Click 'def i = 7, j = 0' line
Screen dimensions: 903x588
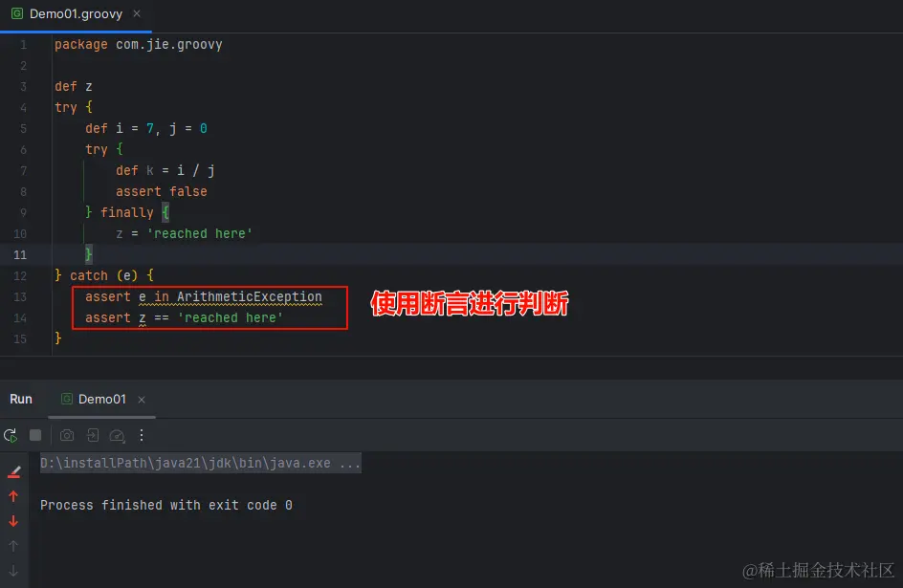tap(146, 128)
